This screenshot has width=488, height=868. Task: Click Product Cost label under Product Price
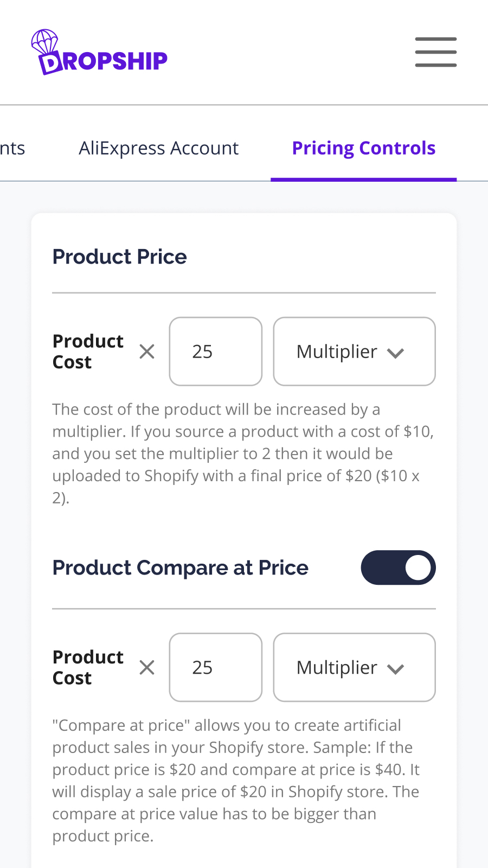click(x=88, y=352)
